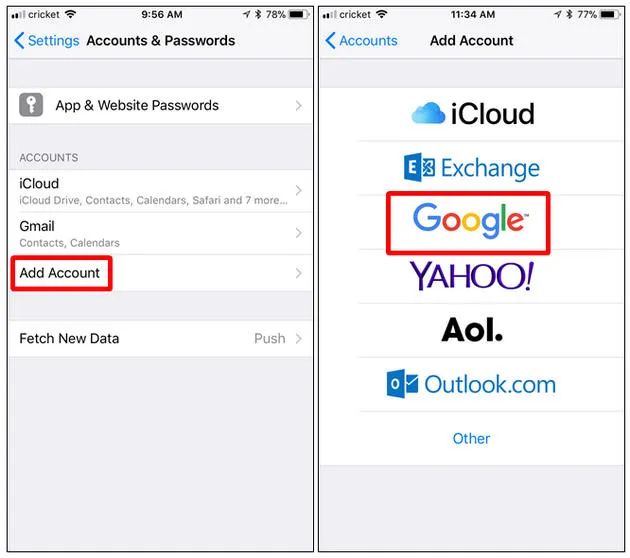The image size is (630, 558).
Task: Open the Gmail account entry
Action: 160,233
